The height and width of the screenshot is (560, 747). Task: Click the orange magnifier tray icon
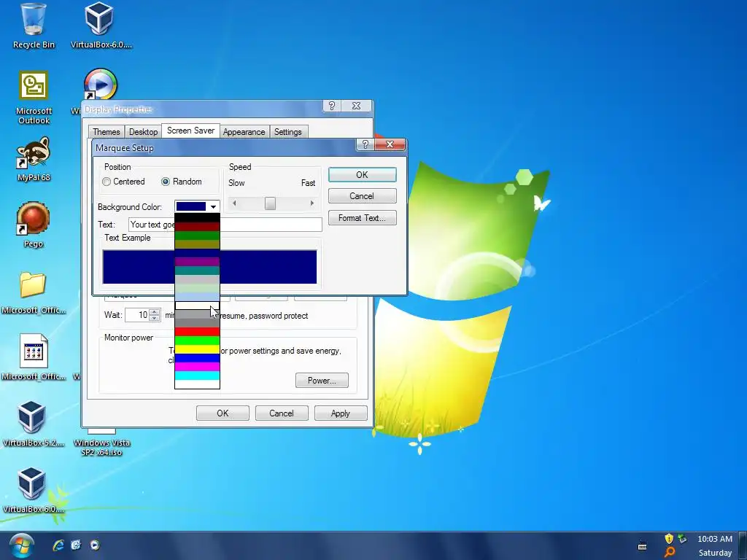pos(670,553)
